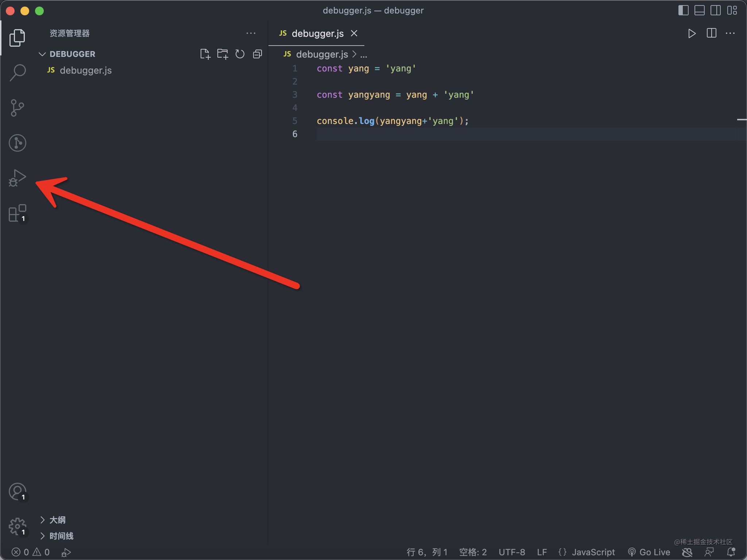The width and height of the screenshot is (747, 560).
Task: Open Source Control view
Action: (x=17, y=108)
